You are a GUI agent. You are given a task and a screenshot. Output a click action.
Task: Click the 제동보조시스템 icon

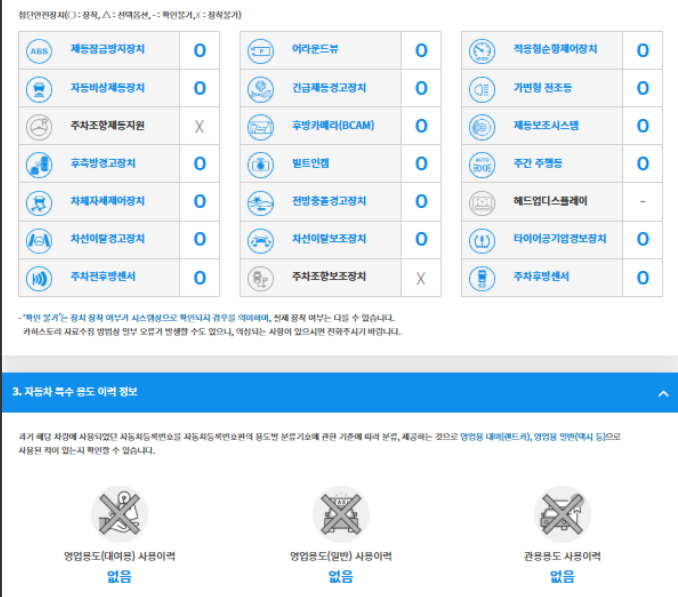pyautogui.click(x=482, y=127)
